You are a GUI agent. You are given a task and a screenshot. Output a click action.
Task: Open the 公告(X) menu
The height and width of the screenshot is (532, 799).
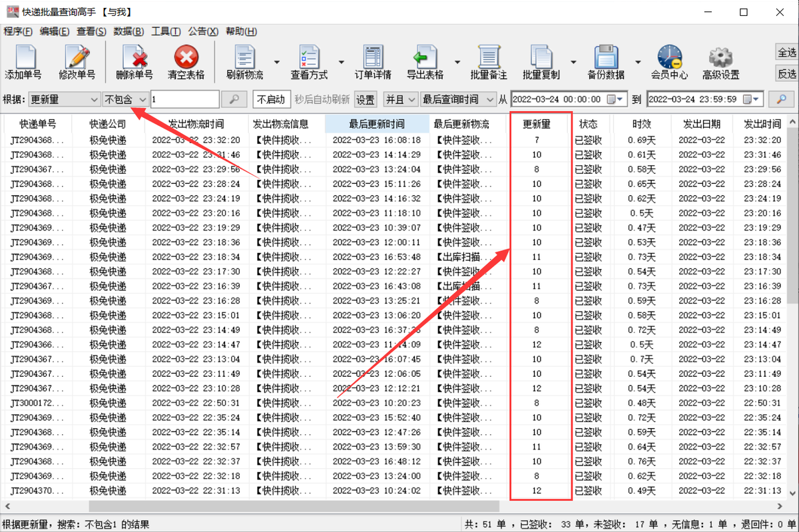tap(203, 31)
